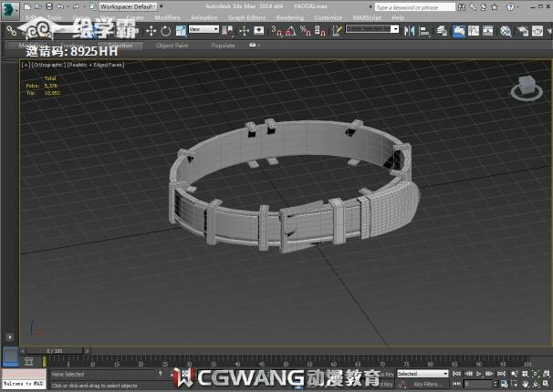The width and height of the screenshot is (553, 392).
Task: Open the 3ds Max application menu
Action: (x=10, y=9)
